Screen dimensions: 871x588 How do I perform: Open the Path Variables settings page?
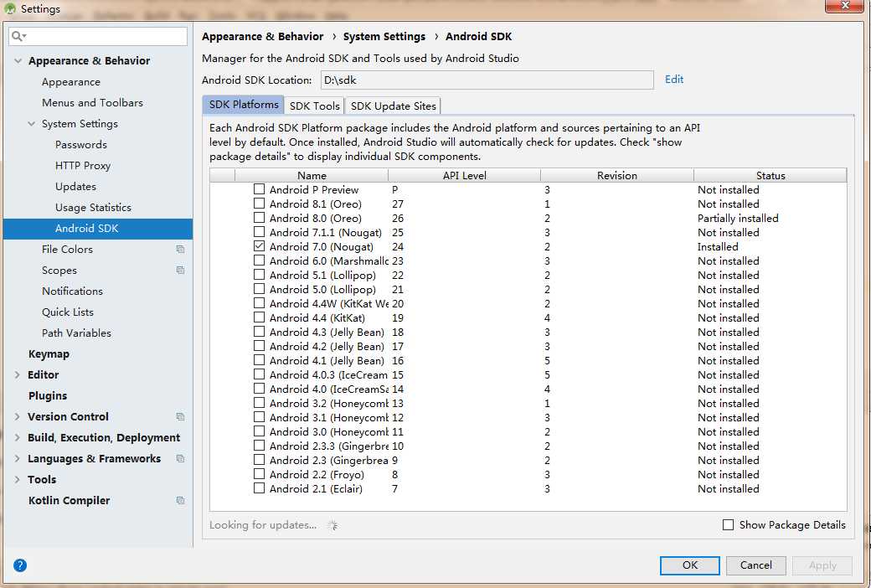[76, 333]
